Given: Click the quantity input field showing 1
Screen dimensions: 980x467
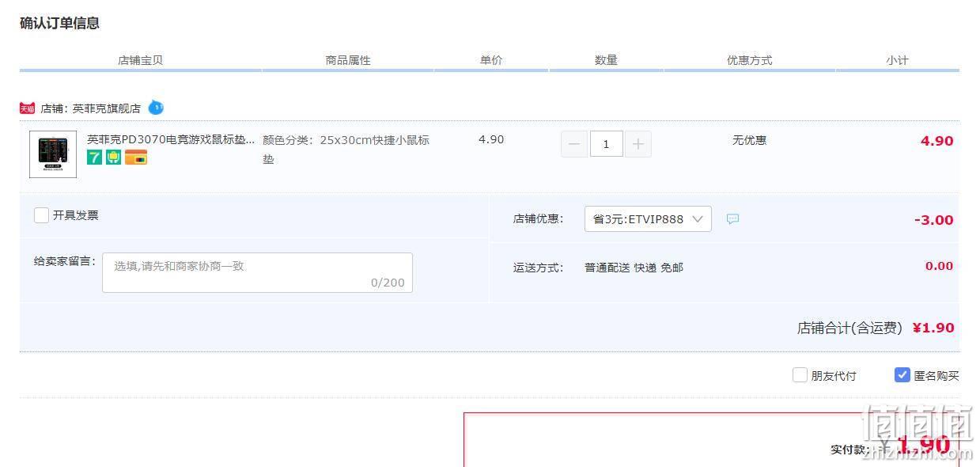Looking at the screenshot, I should (607, 144).
